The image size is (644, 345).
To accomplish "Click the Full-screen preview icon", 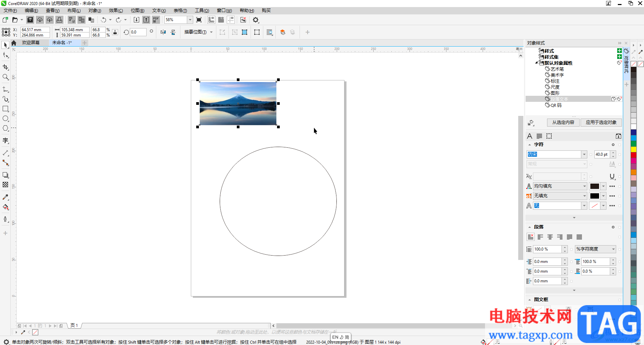I will [x=199, y=20].
